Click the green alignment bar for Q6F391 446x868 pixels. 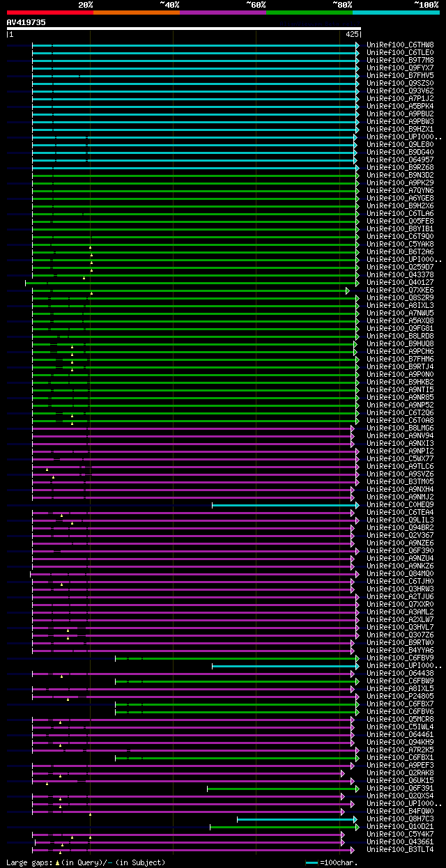click(x=282, y=788)
